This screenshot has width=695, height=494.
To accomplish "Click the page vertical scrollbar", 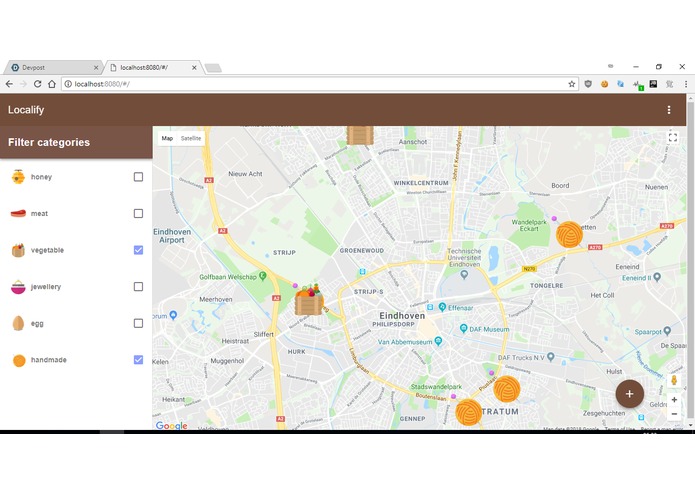I will coord(690,261).
